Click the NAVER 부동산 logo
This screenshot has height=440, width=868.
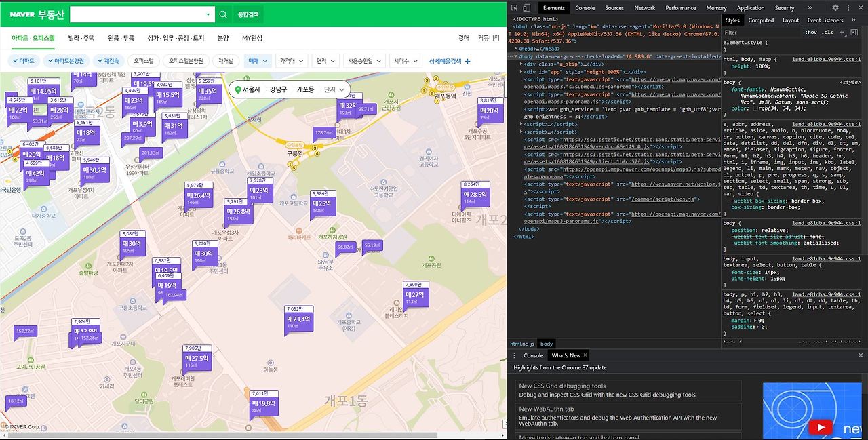coord(37,14)
